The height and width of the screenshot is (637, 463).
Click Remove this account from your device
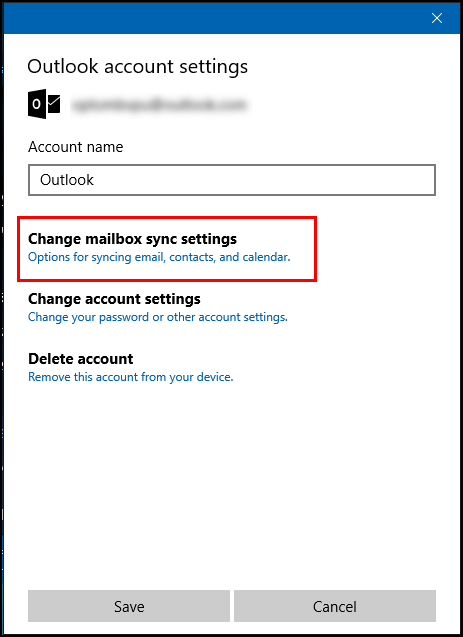coord(131,377)
